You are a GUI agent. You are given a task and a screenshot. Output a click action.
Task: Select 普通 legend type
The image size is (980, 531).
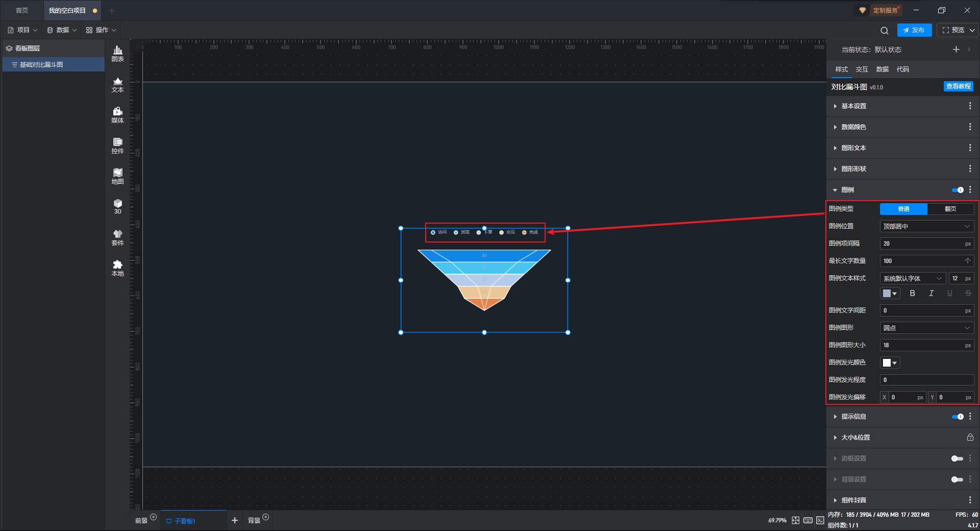coord(903,209)
